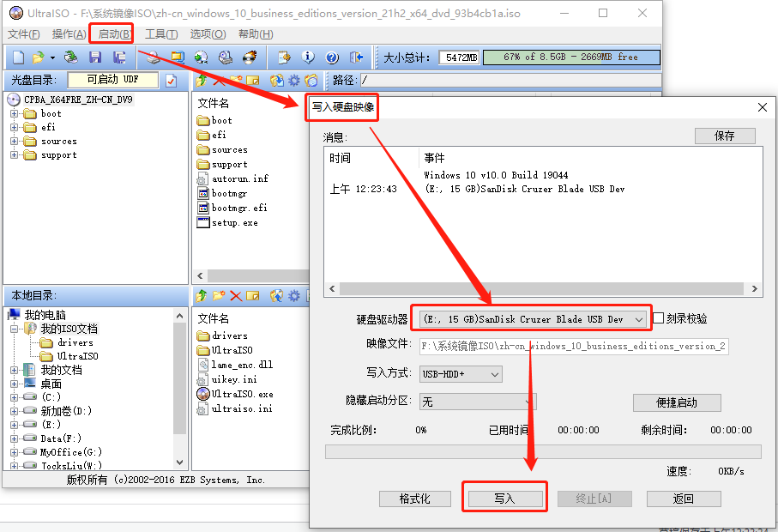Click the Help question-mark toolbar icon
Viewport: 778px width, 532px height.
coord(333,57)
